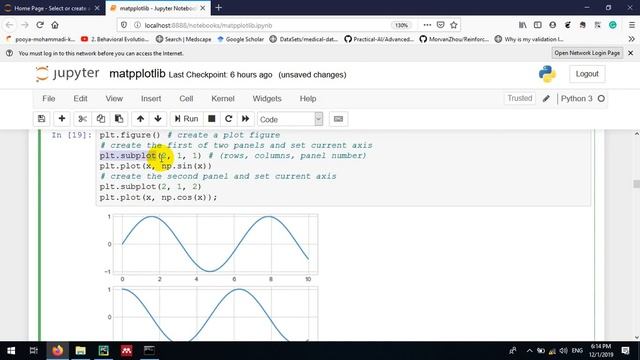Go back in browser history

(x=9, y=25)
